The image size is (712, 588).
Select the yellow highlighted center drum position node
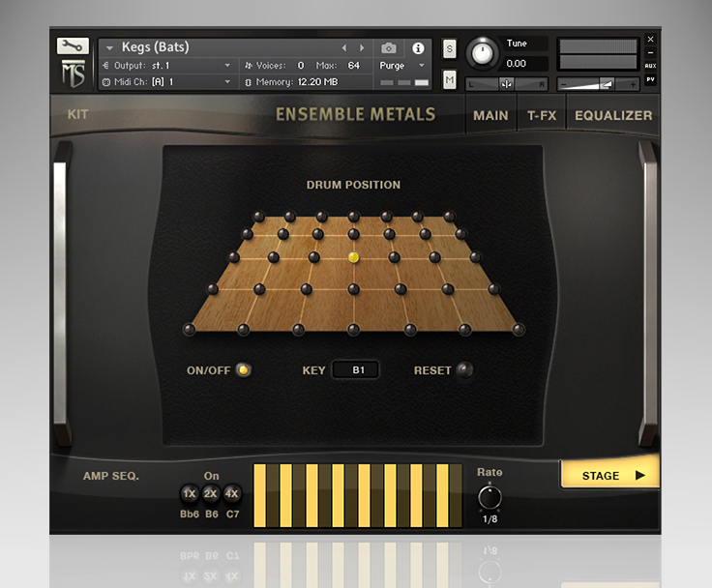click(353, 257)
